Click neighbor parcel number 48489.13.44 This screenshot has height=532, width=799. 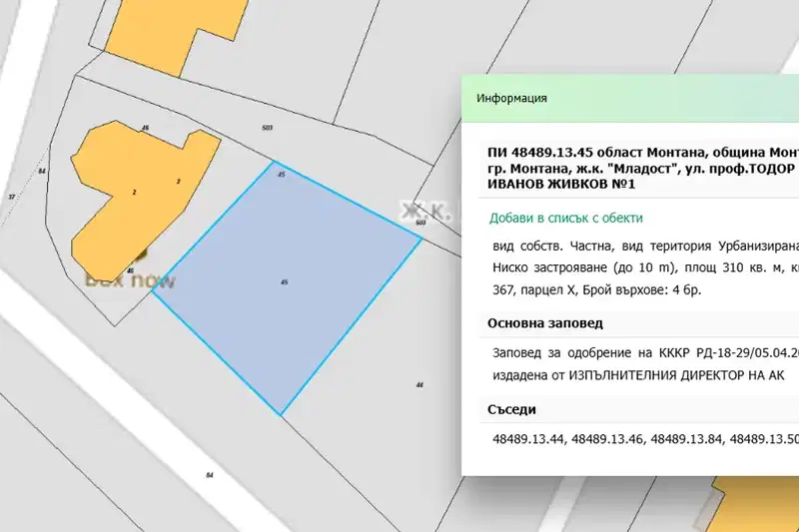[528, 439]
